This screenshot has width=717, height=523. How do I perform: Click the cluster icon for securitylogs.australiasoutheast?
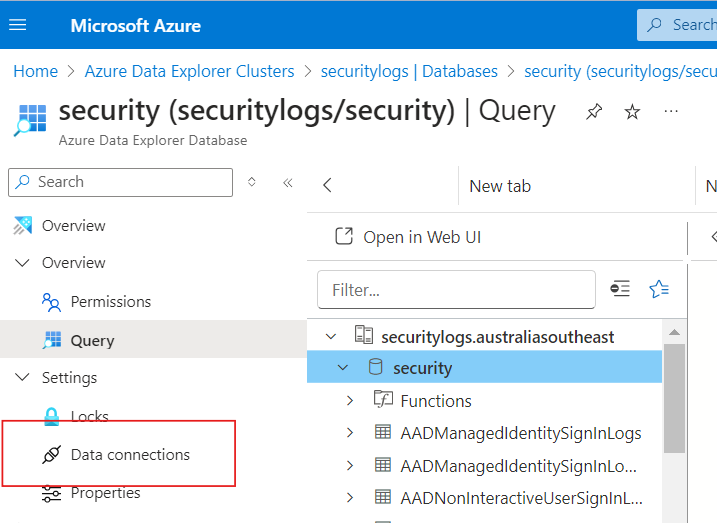(x=364, y=335)
